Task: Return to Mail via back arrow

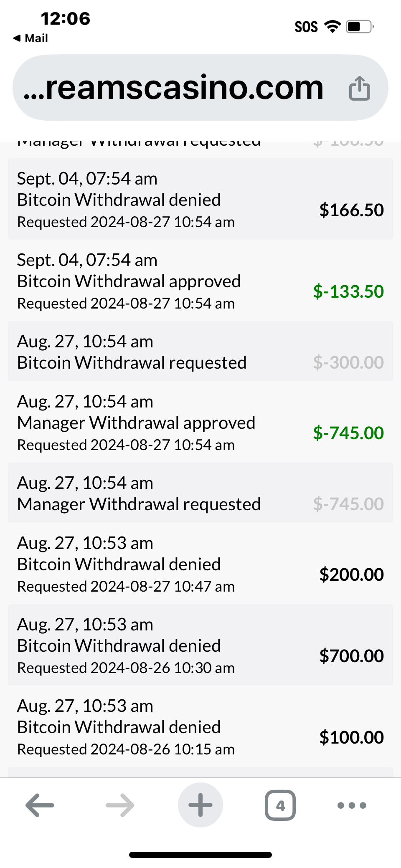Action: tap(30, 38)
